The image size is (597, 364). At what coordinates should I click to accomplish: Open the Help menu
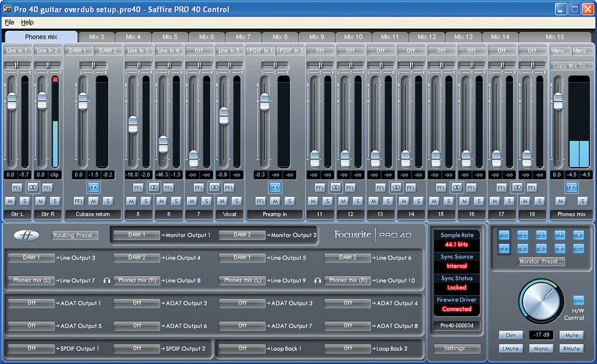click(x=27, y=22)
